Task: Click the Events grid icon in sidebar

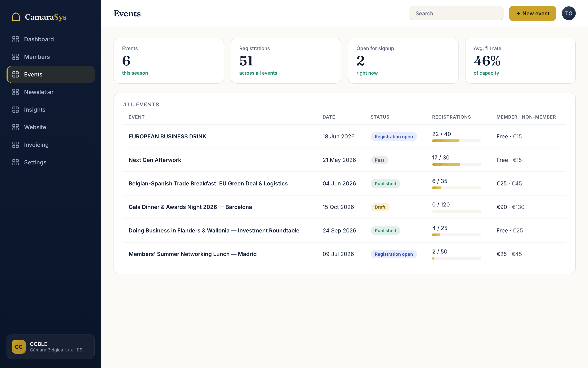Action: click(x=16, y=74)
